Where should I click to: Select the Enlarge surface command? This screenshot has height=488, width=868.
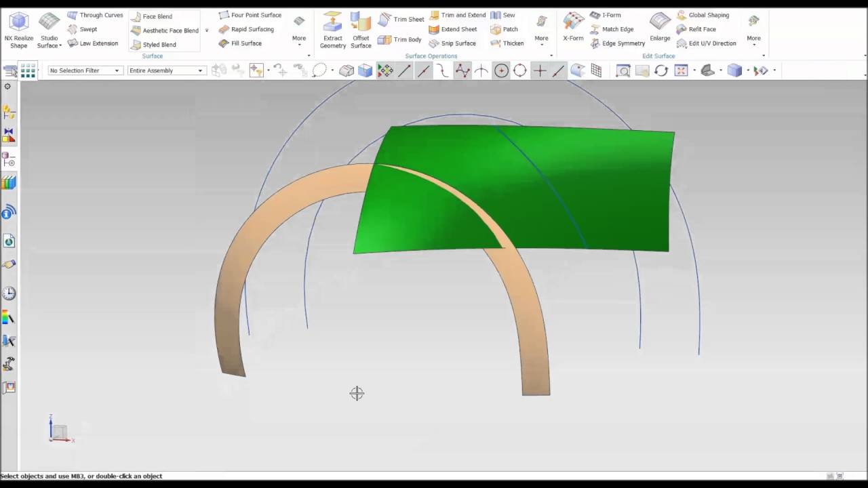click(x=660, y=27)
